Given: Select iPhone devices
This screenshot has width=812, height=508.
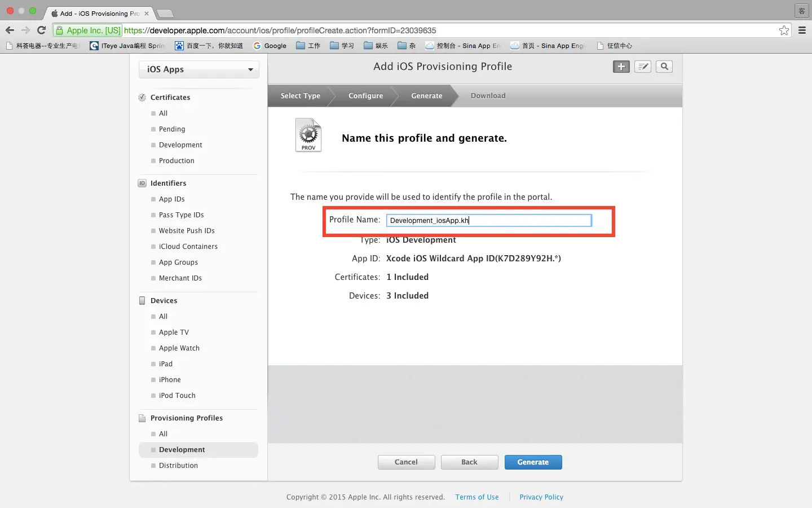Looking at the screenshot, I should [x=170, y=380].
